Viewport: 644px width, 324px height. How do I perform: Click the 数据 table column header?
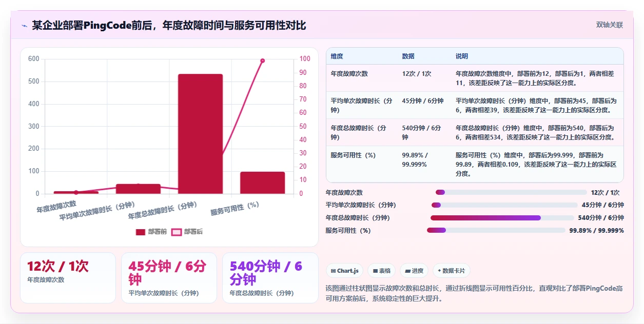tap(408, 56)
